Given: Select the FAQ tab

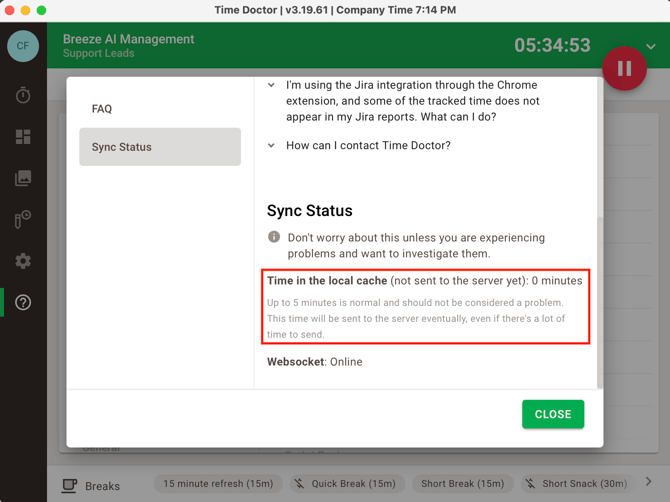Looking at the screenshot, I should 160,109.
